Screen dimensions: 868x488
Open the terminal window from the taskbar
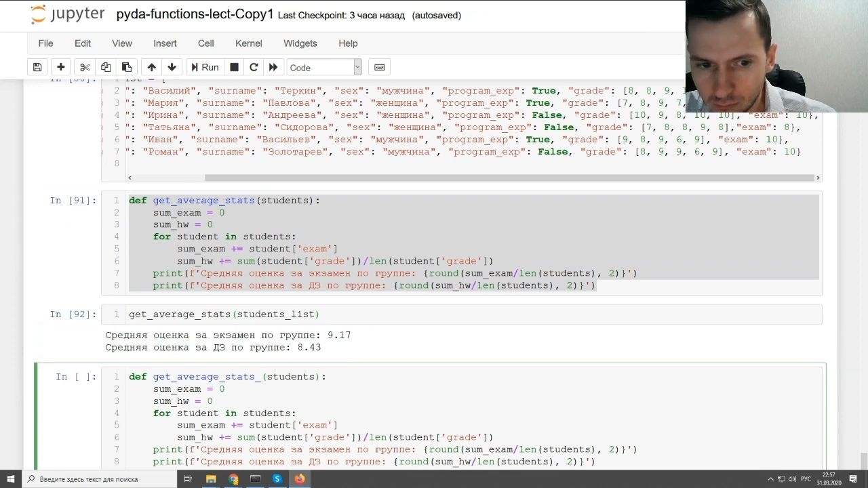tap(255, 479)
